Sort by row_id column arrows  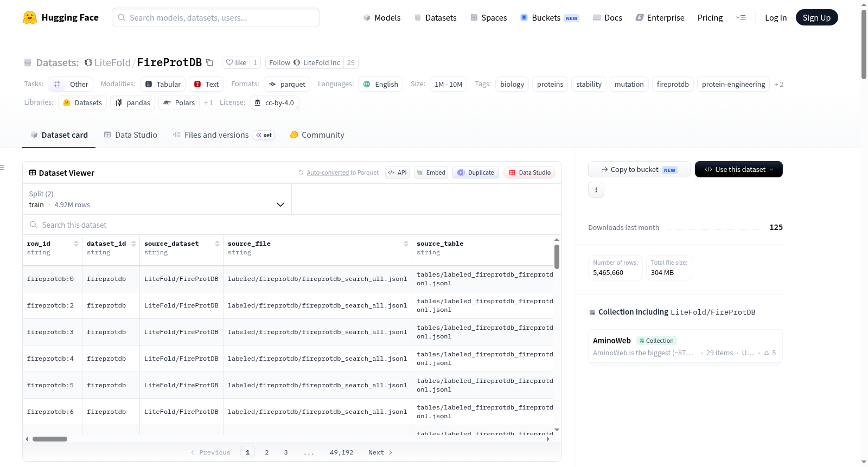coord(76,244)
